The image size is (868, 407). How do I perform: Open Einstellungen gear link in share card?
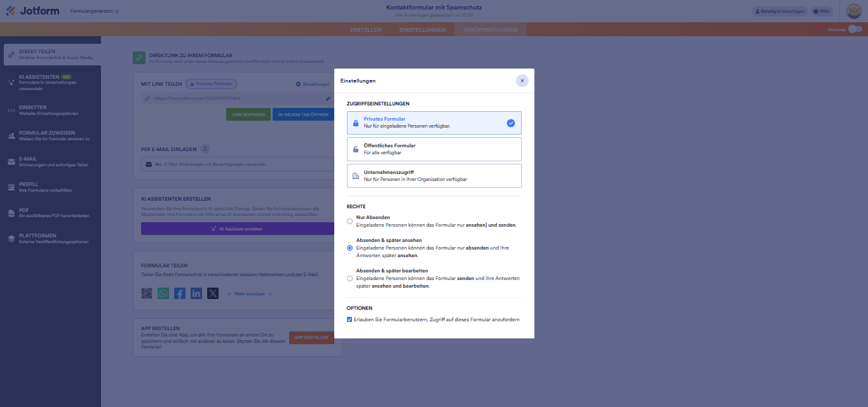click(313, 84)
